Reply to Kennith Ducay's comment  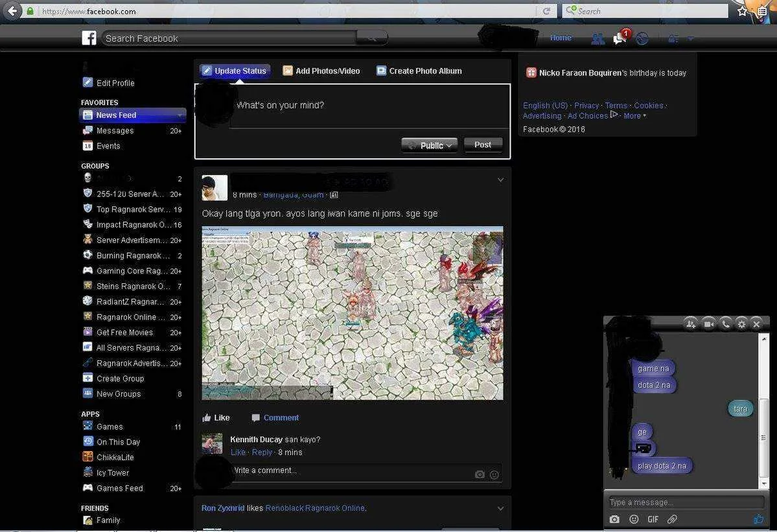click(262, 452)
